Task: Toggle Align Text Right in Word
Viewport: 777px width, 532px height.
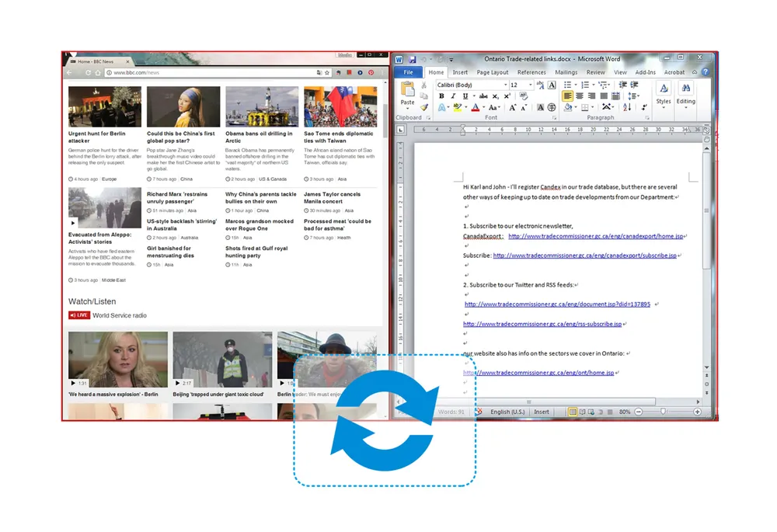Action: (x=591, y=96)
